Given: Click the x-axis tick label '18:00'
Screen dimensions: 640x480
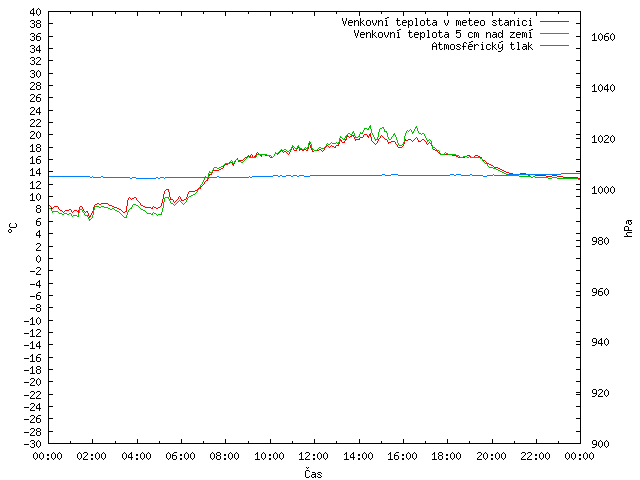Looking at the screenshot, I should (447, 456).
